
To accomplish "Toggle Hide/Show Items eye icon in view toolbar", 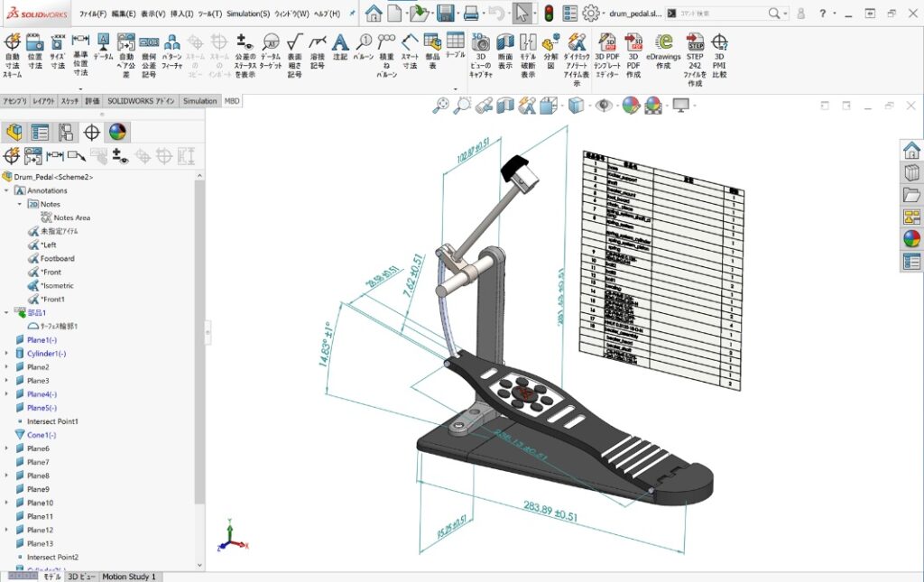I will click(x=604, y=106).
